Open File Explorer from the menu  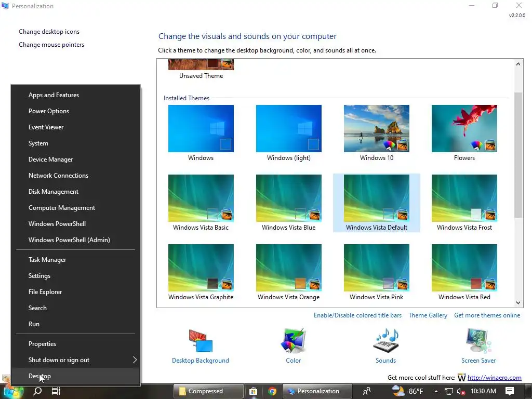(76, 292)
